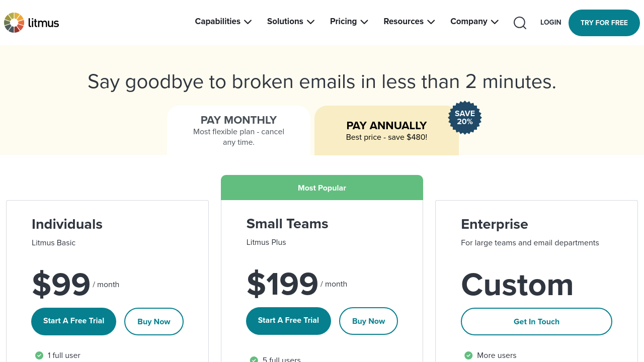Start a free trial for Small Teams
This screenshot has height=362, width=644.
click(x=288, y=321)
